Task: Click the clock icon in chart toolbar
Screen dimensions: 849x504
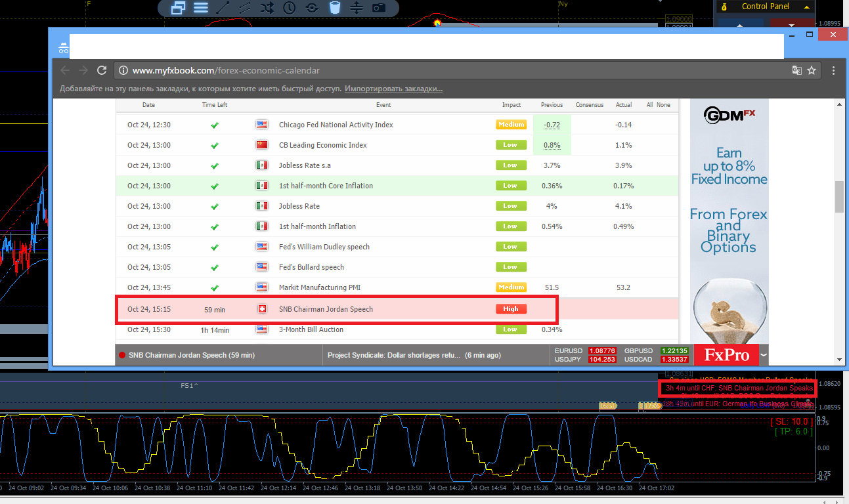Action: [289, 8]
